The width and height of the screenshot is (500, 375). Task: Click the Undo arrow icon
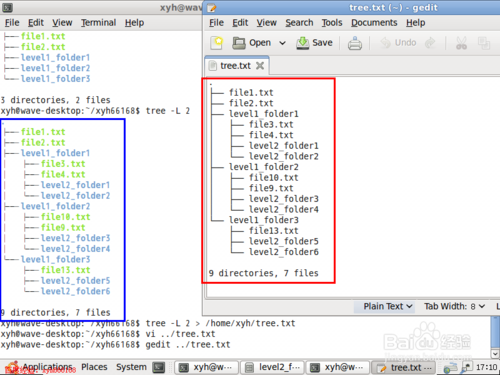(x=386, y=43)
